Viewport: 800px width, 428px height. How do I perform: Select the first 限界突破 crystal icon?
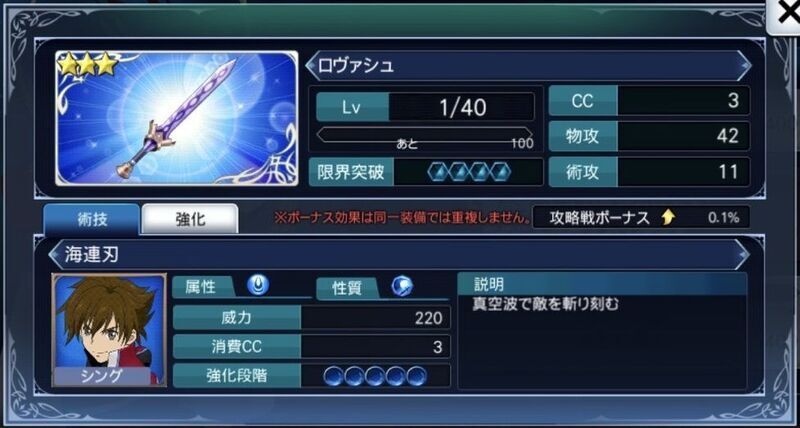click(438, 172)
